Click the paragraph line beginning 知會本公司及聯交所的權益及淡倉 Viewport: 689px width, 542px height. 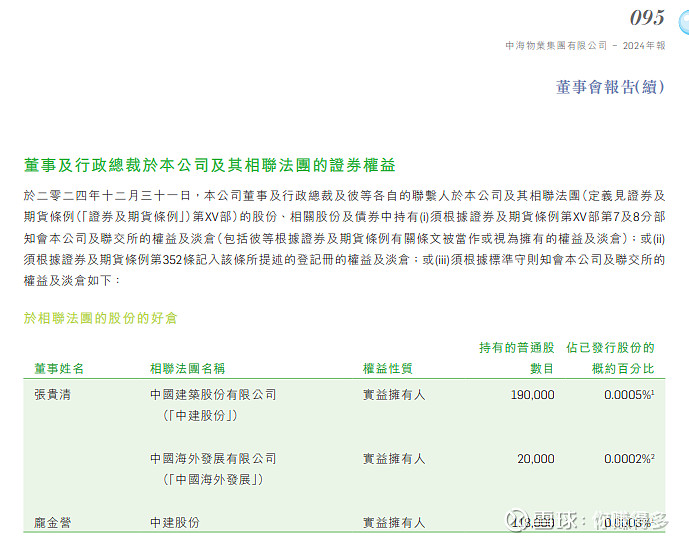[x=344, y=238]
